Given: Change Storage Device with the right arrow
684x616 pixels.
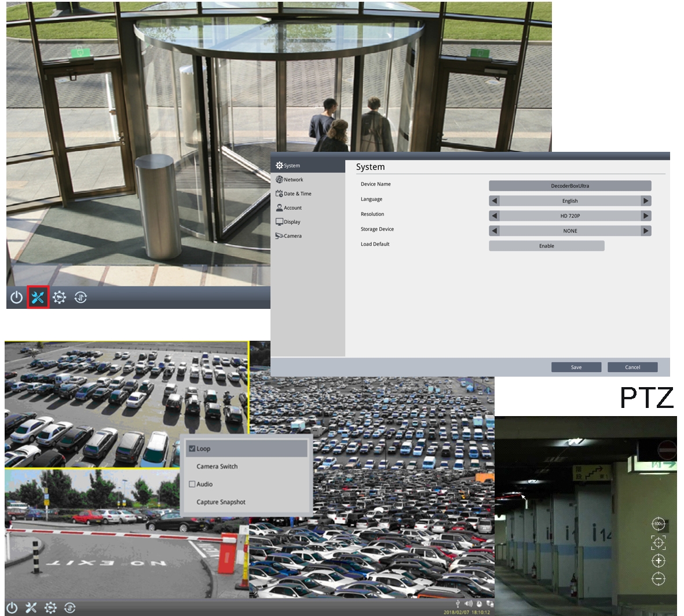Looking at the screenshot, I should (647, 230).
